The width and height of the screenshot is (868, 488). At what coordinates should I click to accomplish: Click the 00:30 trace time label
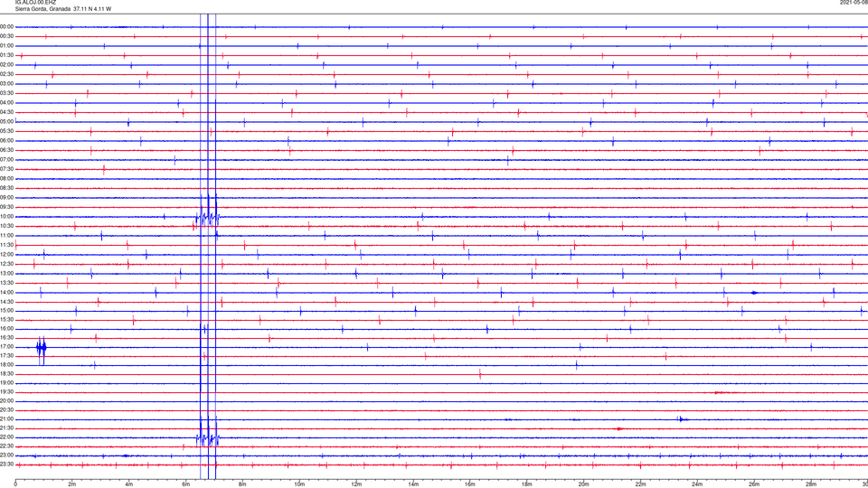click(x=7, y=36)
